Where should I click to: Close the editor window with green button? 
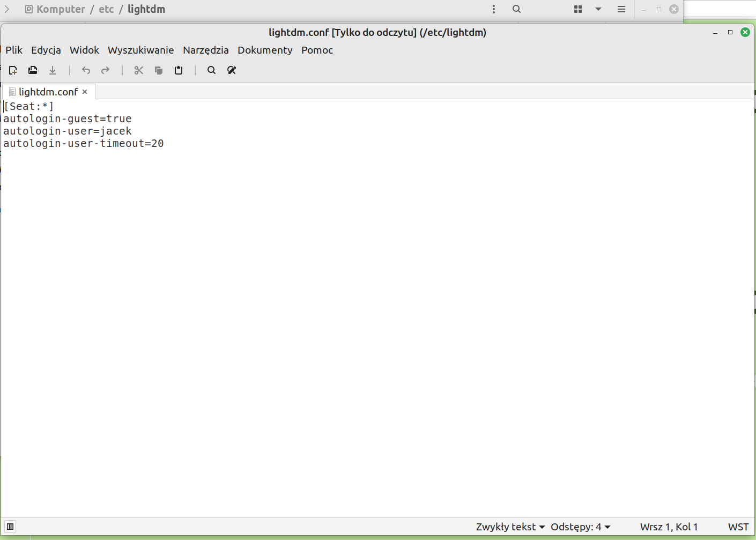(x=745, y=32)
